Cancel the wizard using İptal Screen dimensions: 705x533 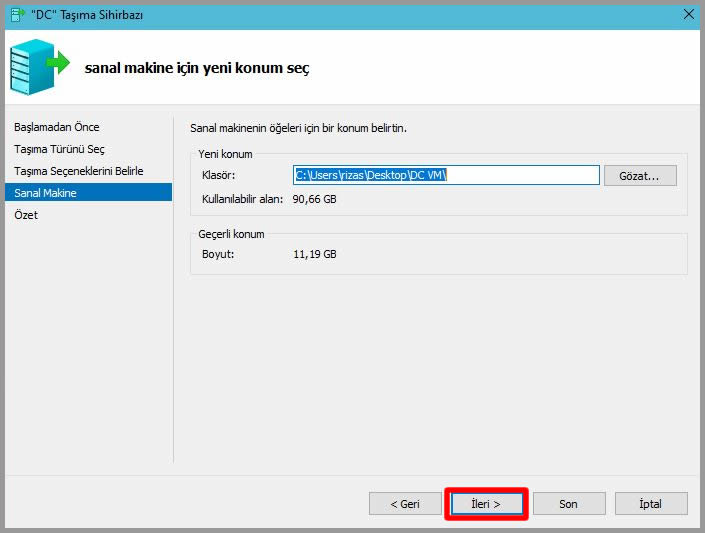pyautogui.click(x=651, y=504)
